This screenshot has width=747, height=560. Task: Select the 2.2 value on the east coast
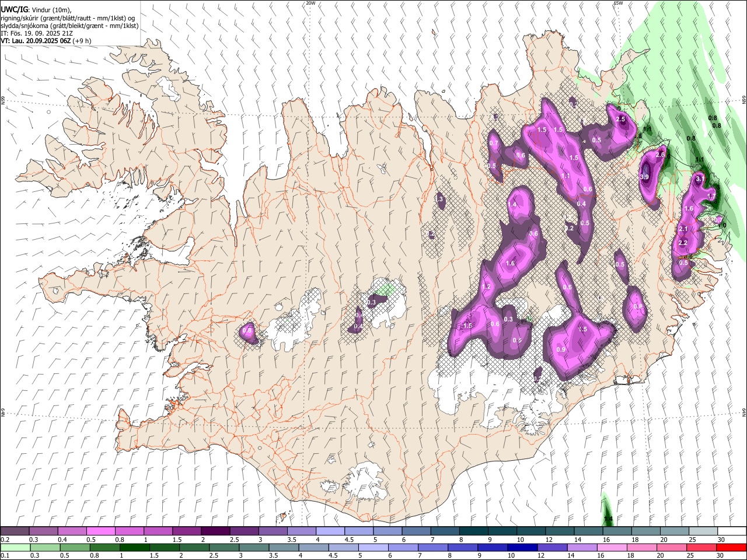tap(683, 243)
